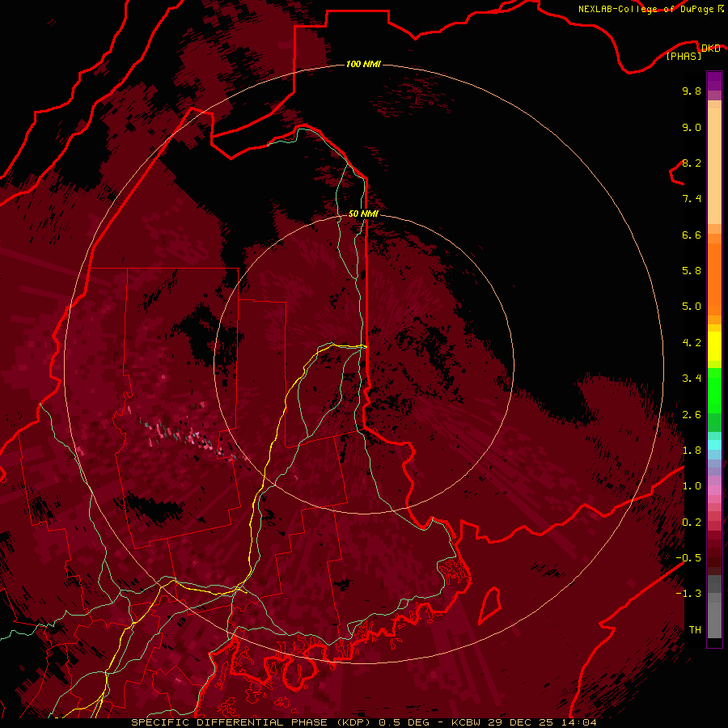Click the 5.0 value on the color scale

692,307
